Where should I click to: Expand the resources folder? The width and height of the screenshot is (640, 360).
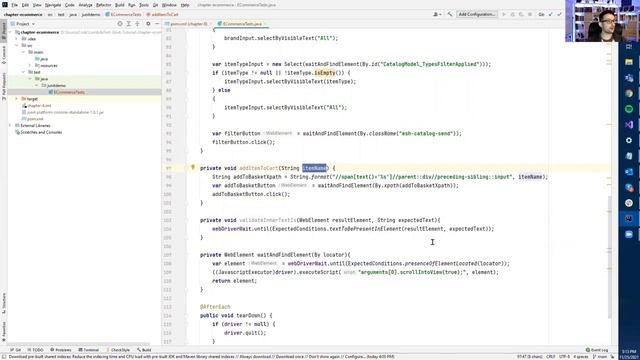(x=30, y=65)
